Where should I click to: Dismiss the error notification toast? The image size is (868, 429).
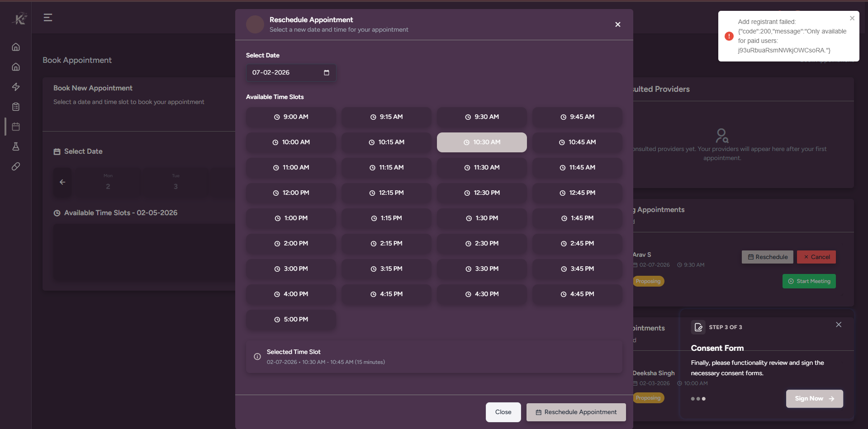(x=852, y=19)
